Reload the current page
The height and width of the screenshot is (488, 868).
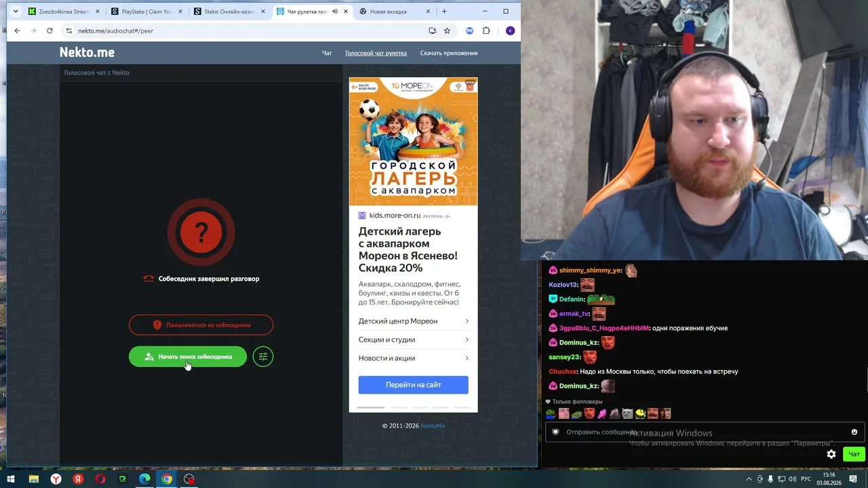point(50,30)
